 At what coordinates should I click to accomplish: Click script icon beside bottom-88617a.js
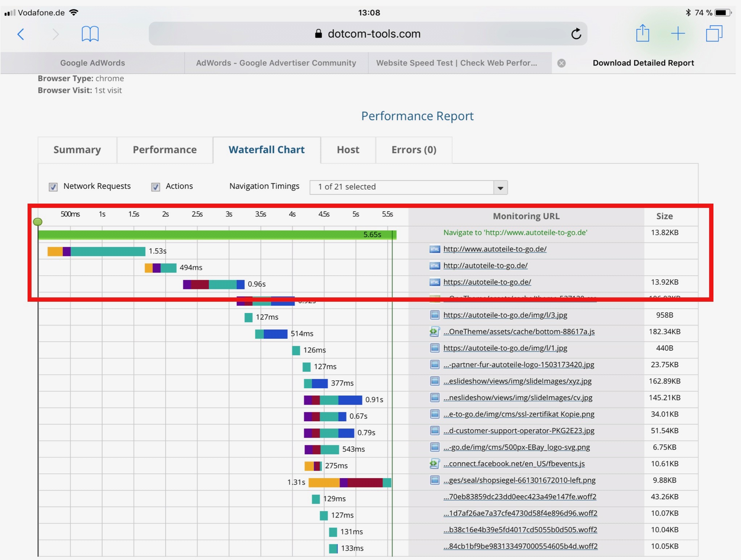coord(435,332)
